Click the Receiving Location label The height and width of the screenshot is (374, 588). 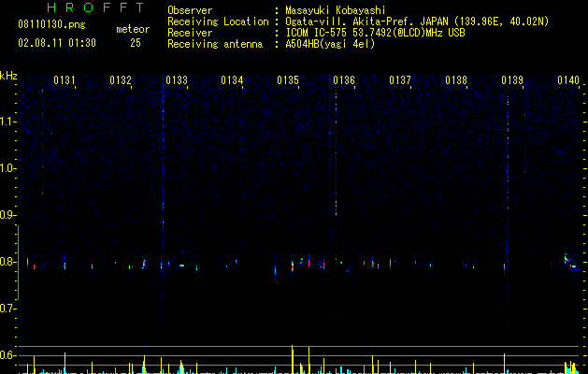pyautogui.click(x=218, y=22)
